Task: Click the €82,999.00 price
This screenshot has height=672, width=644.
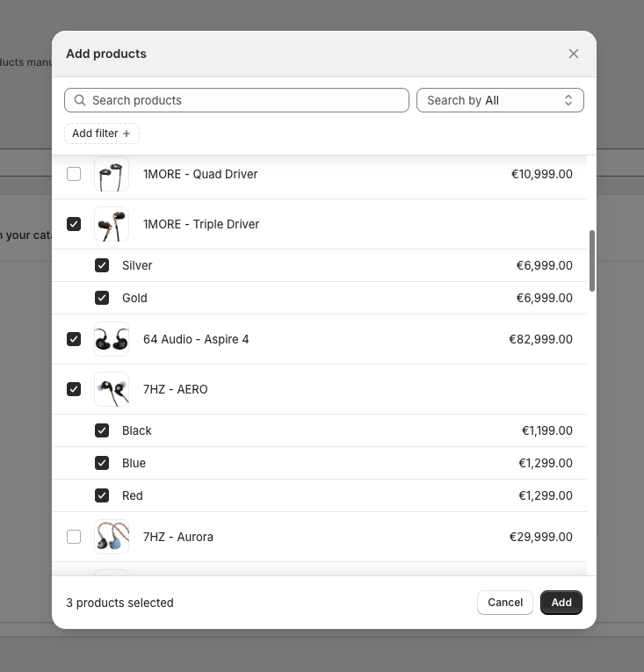Action: click(x=540, y=339)
